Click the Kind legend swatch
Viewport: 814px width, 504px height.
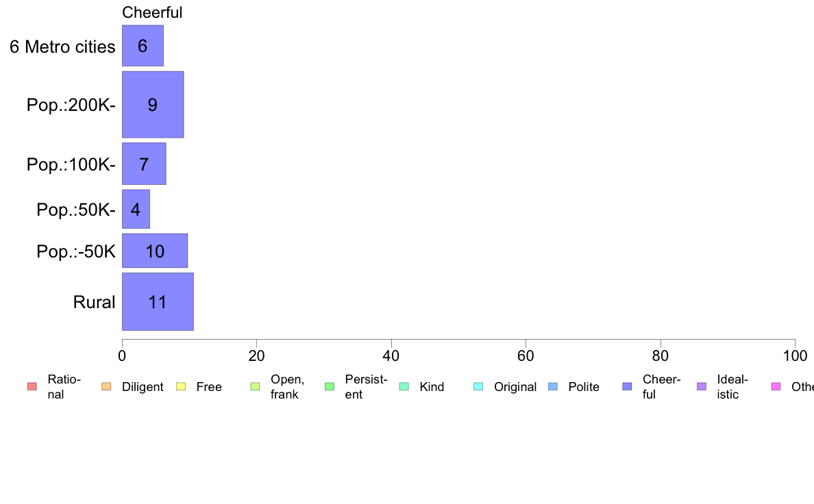click(x=404, y=387)
